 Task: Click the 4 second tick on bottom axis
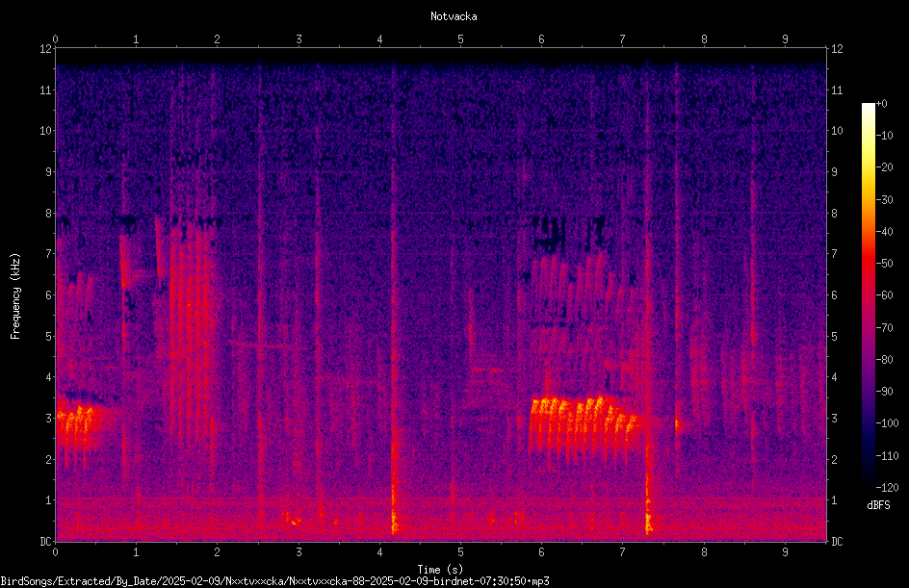point(379,552)
